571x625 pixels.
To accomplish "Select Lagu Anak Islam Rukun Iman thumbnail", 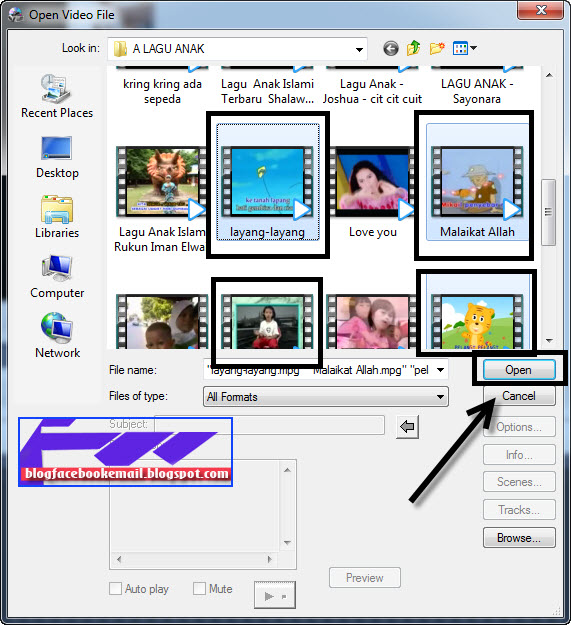I will coord(161,182).
